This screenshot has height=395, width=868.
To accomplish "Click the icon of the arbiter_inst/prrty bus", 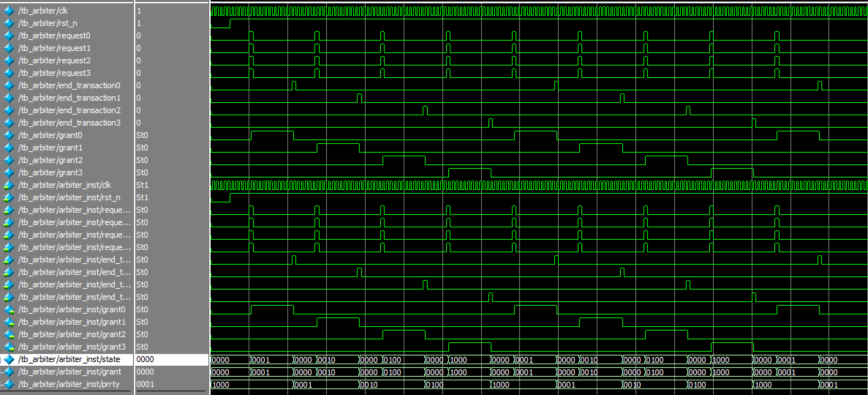I will 9,384.
